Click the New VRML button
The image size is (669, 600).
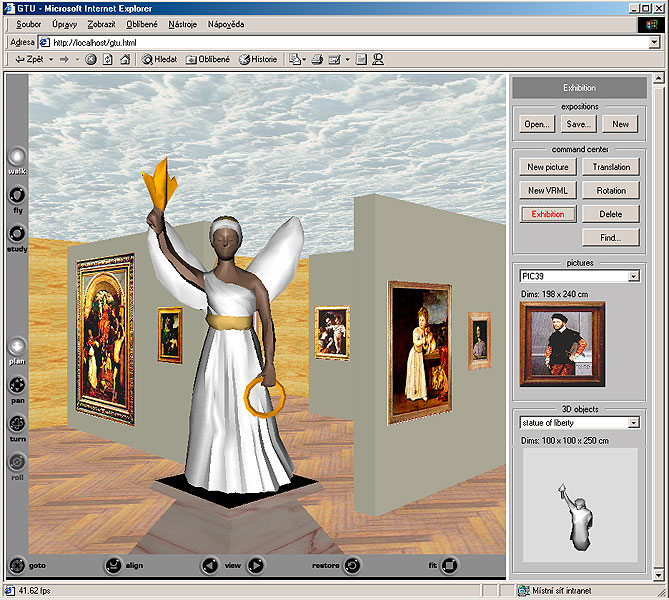click(548, 190)
